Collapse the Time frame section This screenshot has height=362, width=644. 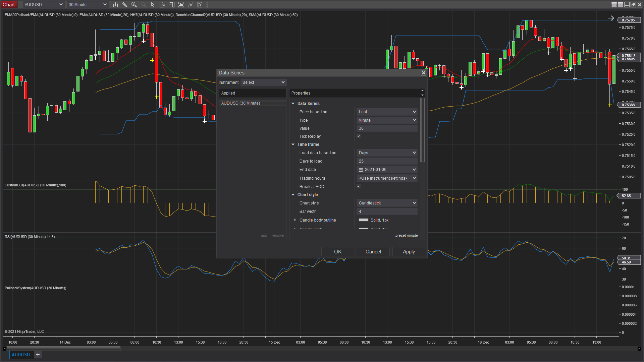click(293, 144)
